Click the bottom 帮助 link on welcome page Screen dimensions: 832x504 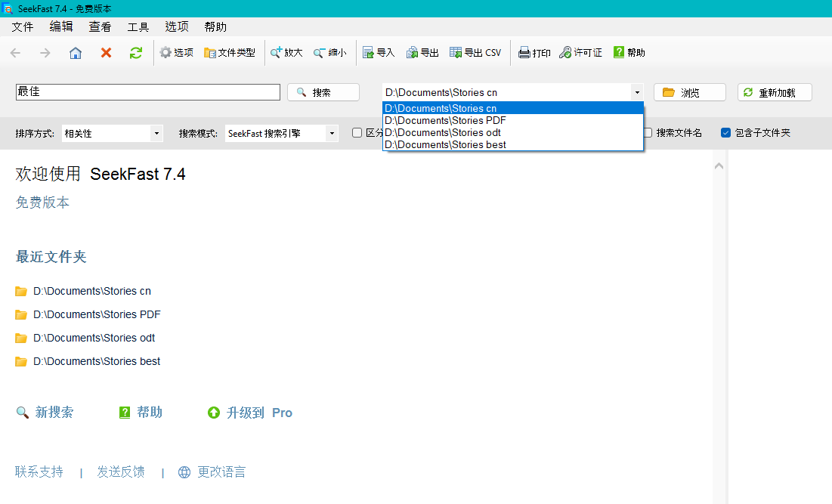150,413
